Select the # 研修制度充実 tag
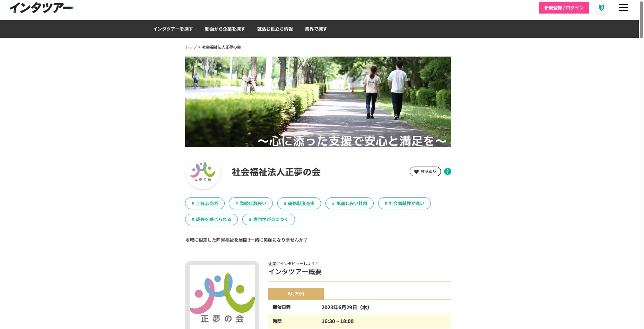The width and height of the screenshot is (644, 329). pyautogui.click(x=299, y=203)
